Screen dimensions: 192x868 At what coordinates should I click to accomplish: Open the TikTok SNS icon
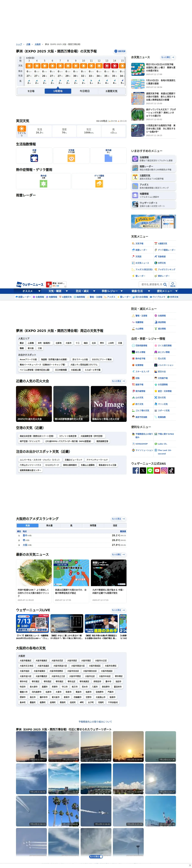pos(171,470)
